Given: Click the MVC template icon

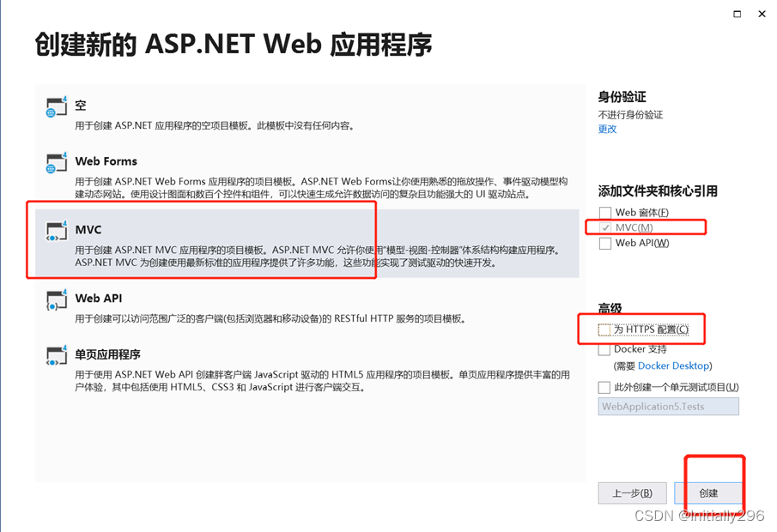Looking at the screenshot, I should point(56,232).
